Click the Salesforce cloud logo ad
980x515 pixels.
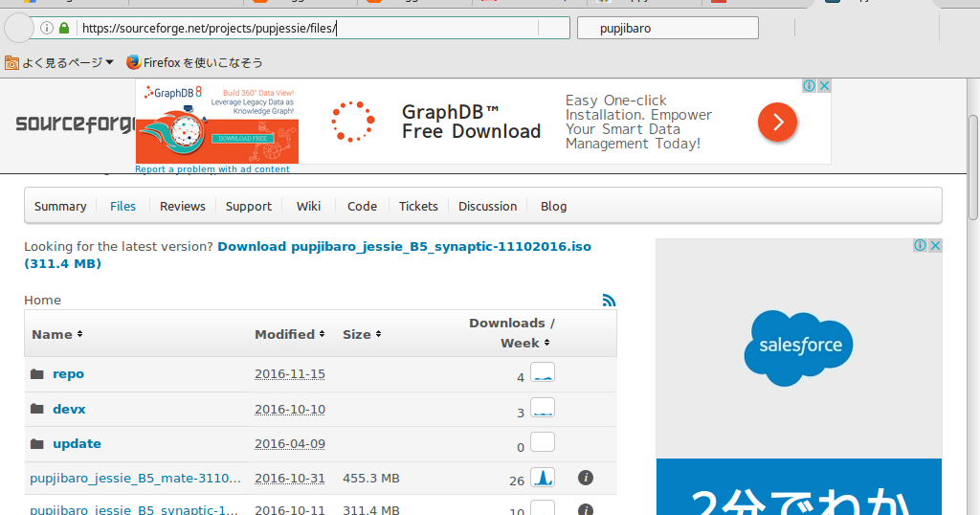pos(799,347)
